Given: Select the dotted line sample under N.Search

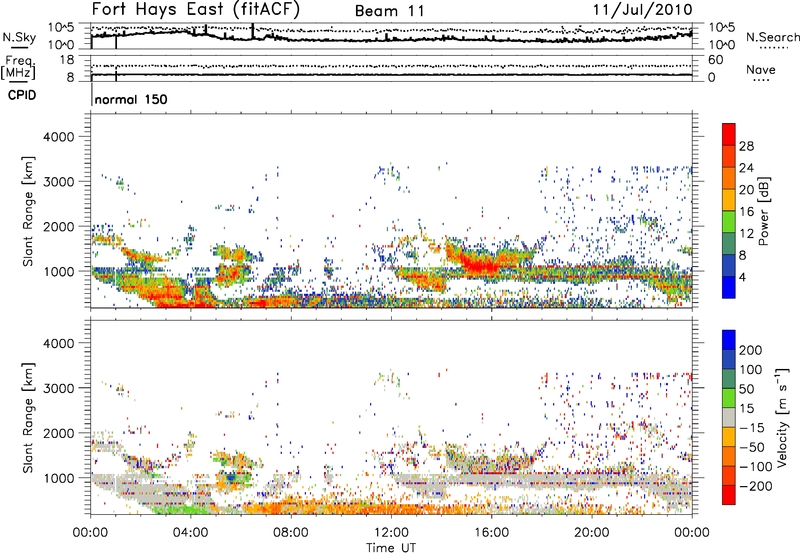Looking at the screenshot, I should click(773, 48).
